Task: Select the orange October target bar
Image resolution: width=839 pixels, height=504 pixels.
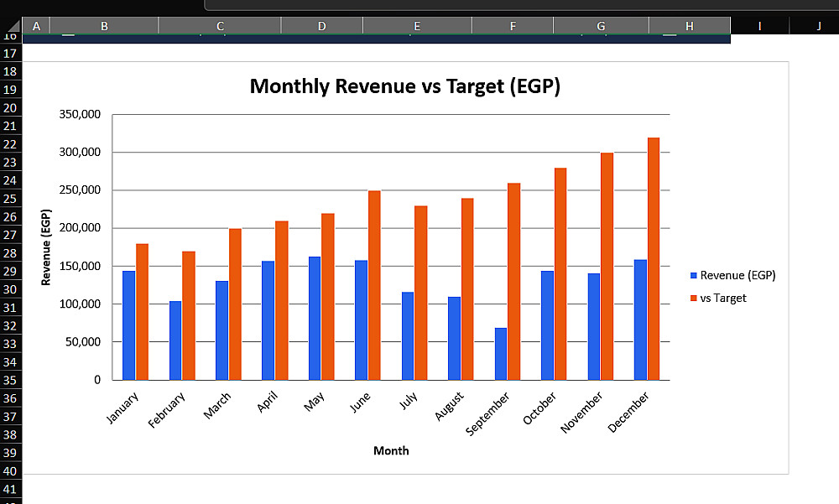Action: point(560,274)
